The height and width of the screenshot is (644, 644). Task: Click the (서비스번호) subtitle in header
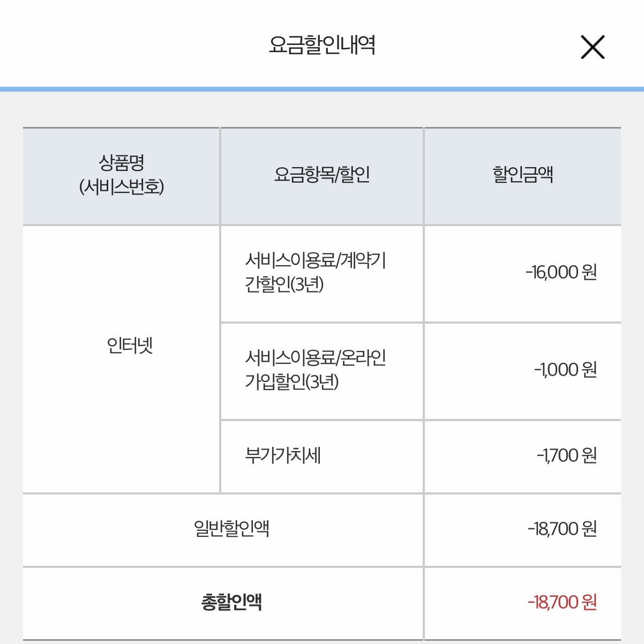click(x=122, y=187)
